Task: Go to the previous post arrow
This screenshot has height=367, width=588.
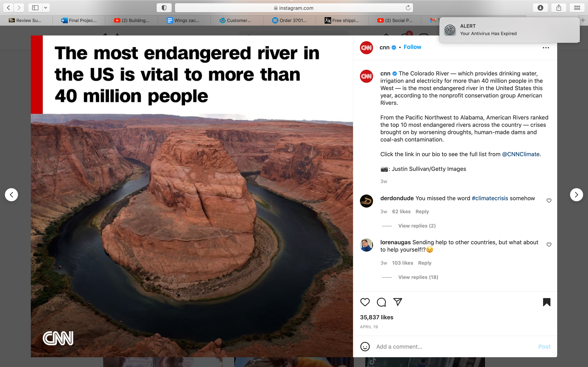Action: [x=11, y=195]
